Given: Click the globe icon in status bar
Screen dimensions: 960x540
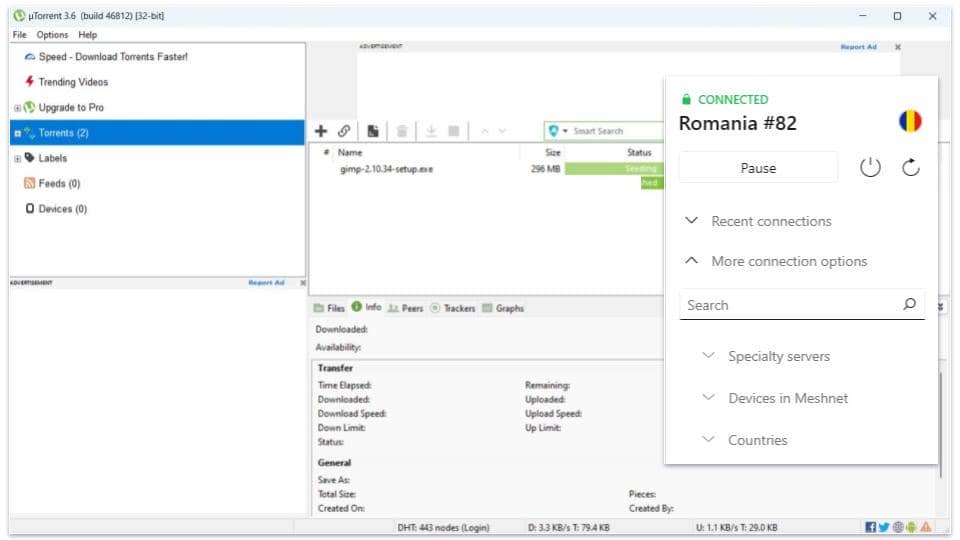Looking at the screenshot, I should [x=898, y=527].
